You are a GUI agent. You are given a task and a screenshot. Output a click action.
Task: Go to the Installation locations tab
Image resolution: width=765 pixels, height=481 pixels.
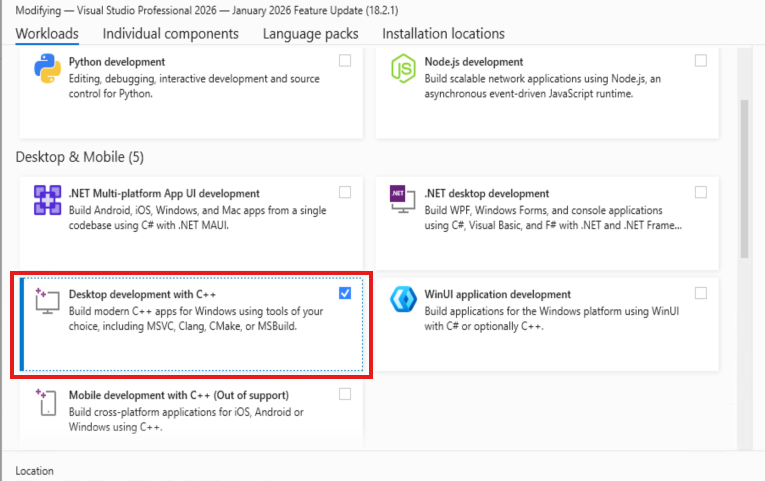point(443,34)
